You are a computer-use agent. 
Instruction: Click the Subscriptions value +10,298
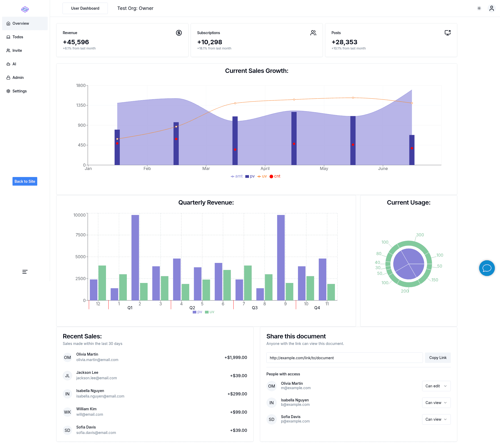pyautogui.click(x=210, y=42)
